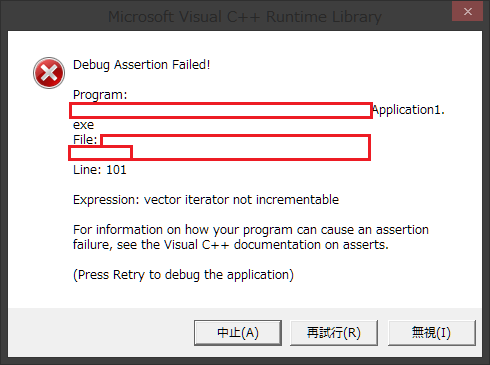Click the Application1. filename text

(409, 110)
